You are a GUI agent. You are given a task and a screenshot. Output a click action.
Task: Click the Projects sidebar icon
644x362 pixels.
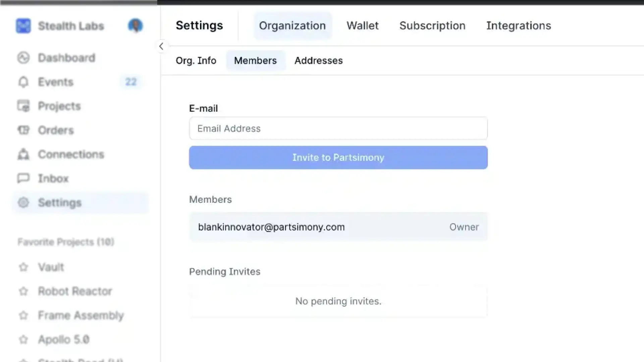[x=23, y=106]
